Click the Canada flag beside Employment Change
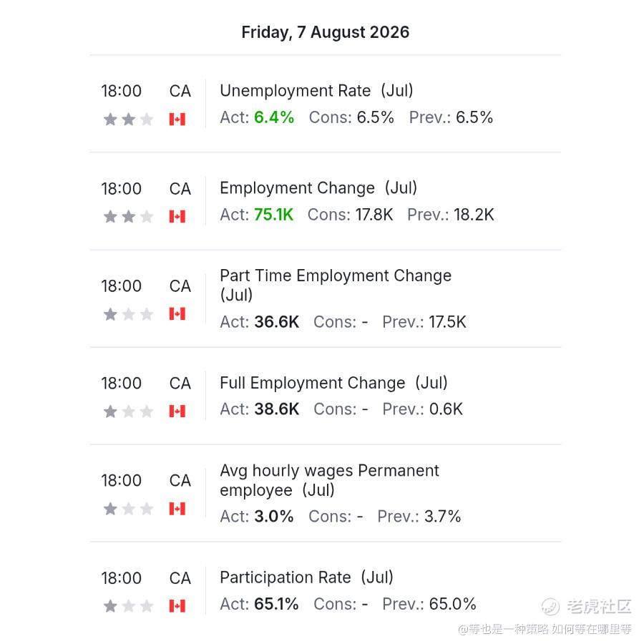644x644 pixels. [x=177, y=216]
